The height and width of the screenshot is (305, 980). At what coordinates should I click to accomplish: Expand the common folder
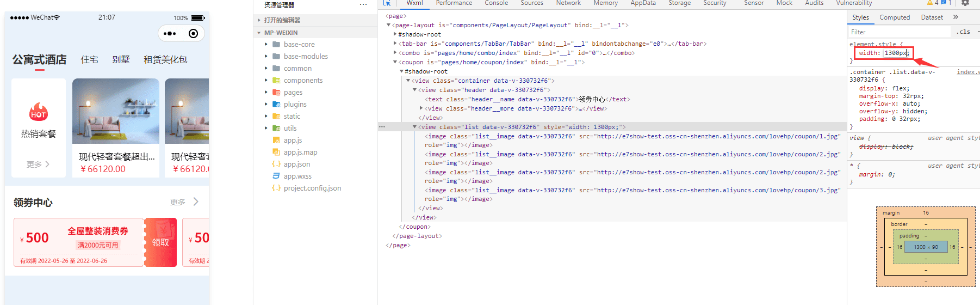coord(266,68)
